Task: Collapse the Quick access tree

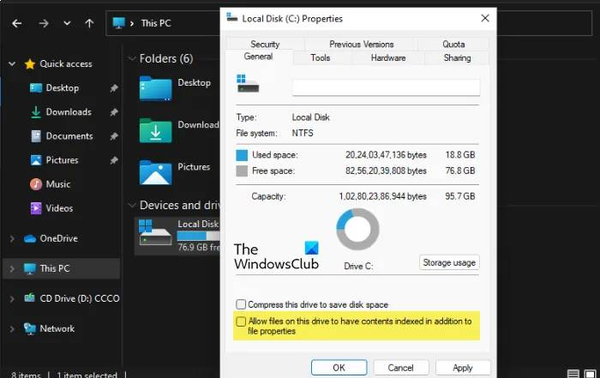Action: tap(12, 64)
